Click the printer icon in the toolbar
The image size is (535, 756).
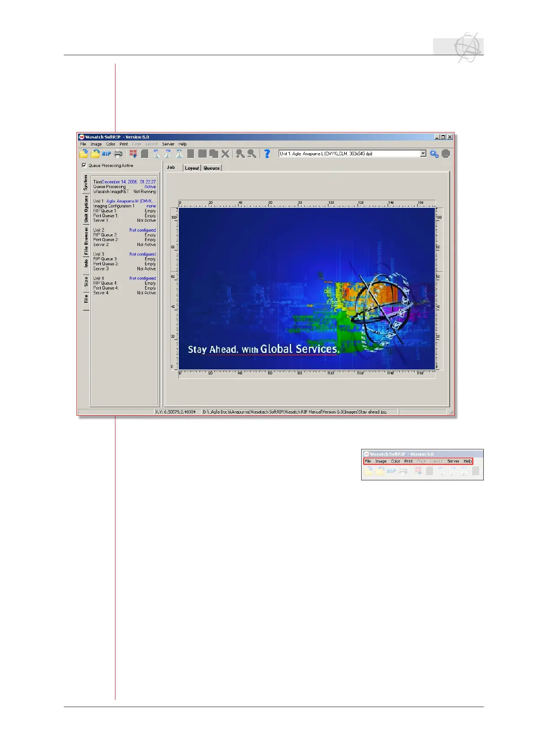coord(118,154)
